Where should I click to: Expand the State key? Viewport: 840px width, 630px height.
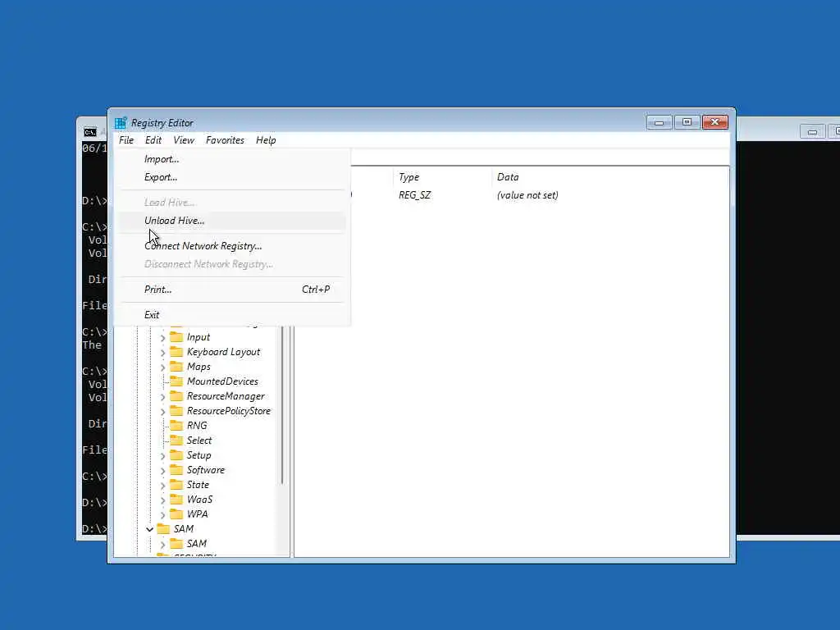[x=163, y=486]
